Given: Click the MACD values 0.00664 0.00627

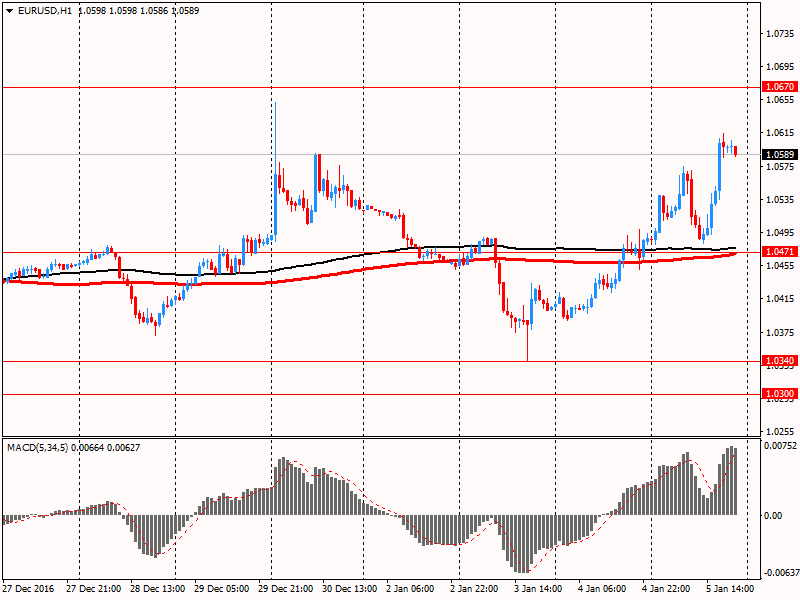Looking at the screenshot, I should [x=106, y=447].
